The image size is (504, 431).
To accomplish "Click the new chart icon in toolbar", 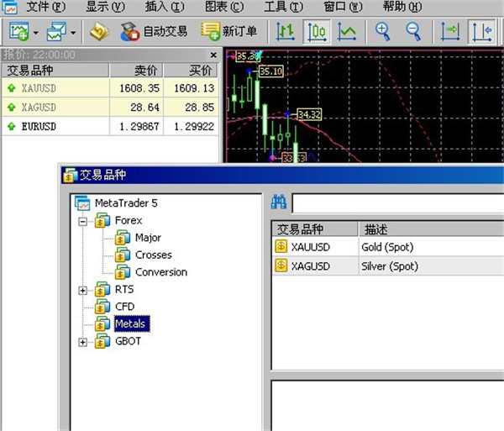I will pos(18,32).
